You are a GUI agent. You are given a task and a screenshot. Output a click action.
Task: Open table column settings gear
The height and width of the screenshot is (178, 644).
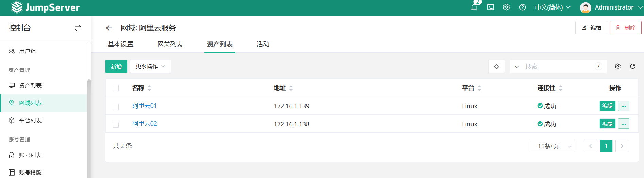click(618, 66)
